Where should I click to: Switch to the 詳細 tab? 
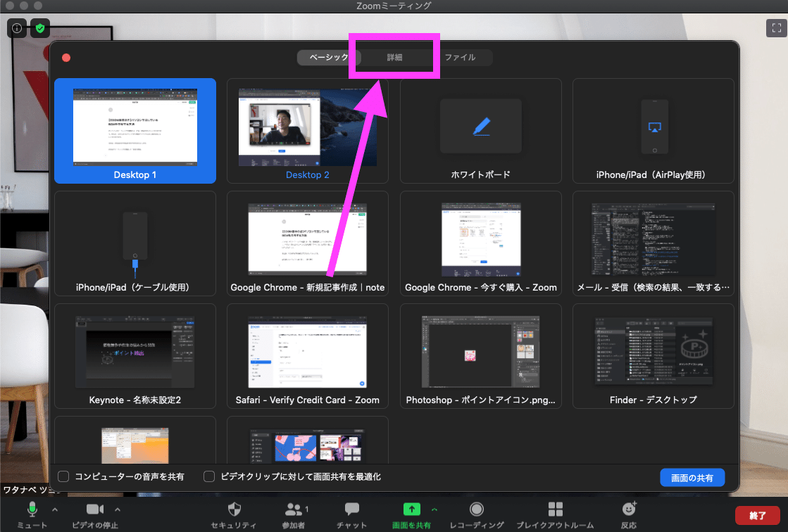coord(394,57)
